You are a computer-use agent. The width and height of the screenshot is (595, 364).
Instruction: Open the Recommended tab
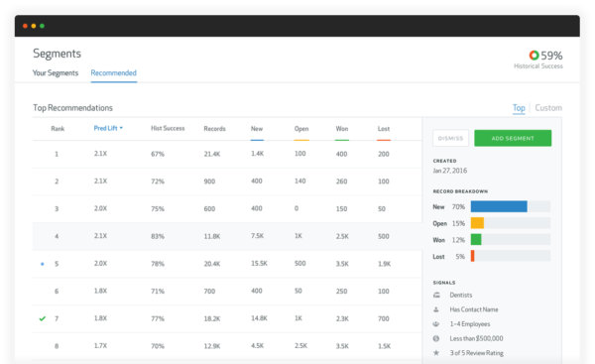[x=113, y=72]
